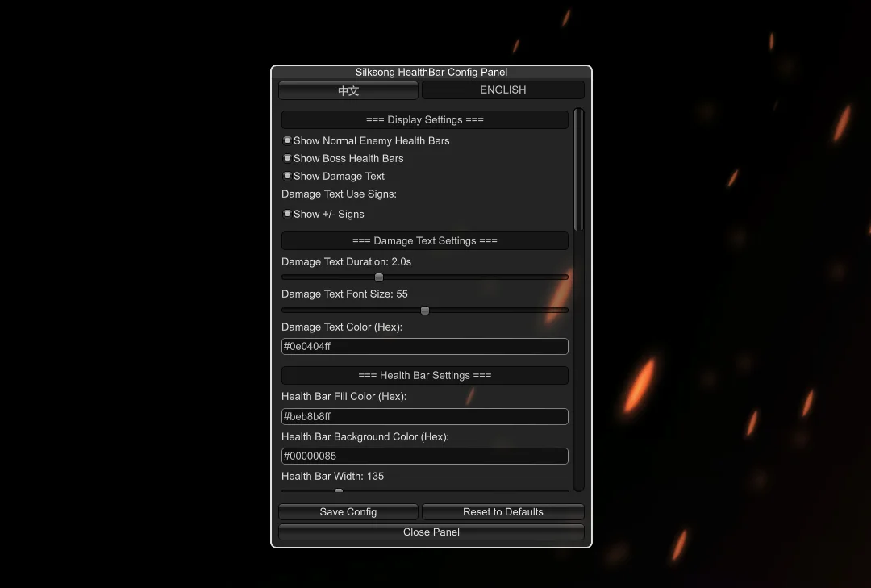
Task: Click the Close Panel button
Action: [x=431, y=532]
